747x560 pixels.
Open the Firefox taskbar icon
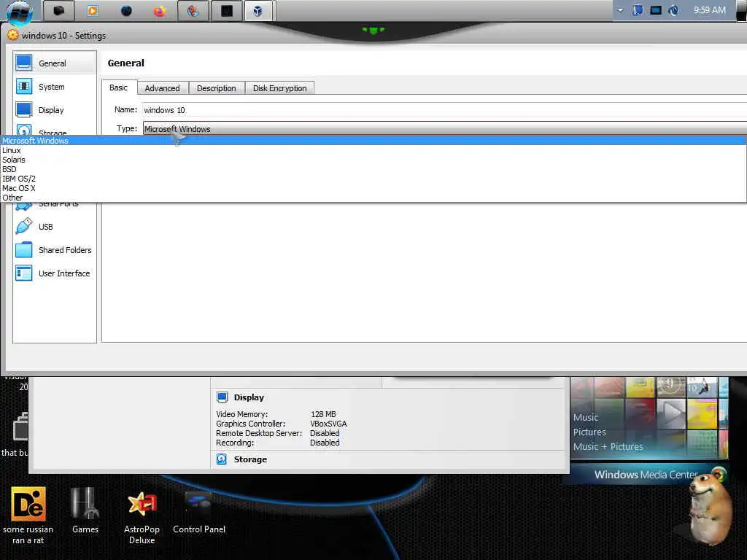(x=159, y=11)
